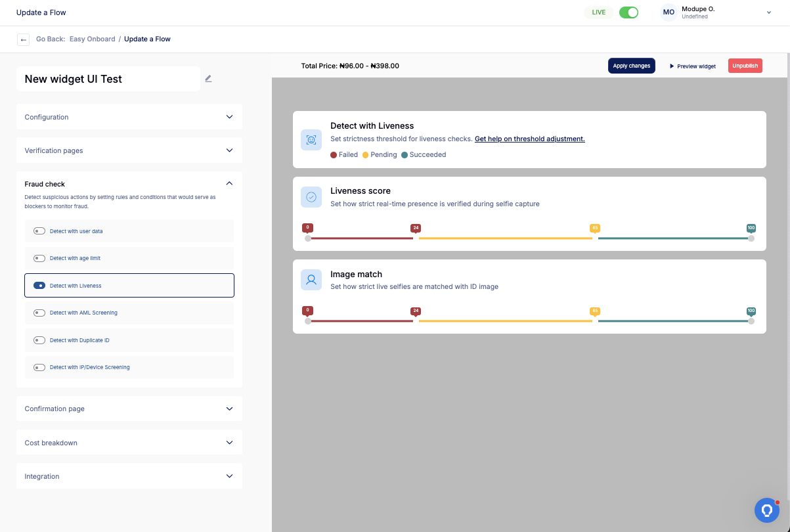Click the New widget UI Test name field

click(108, 79)
